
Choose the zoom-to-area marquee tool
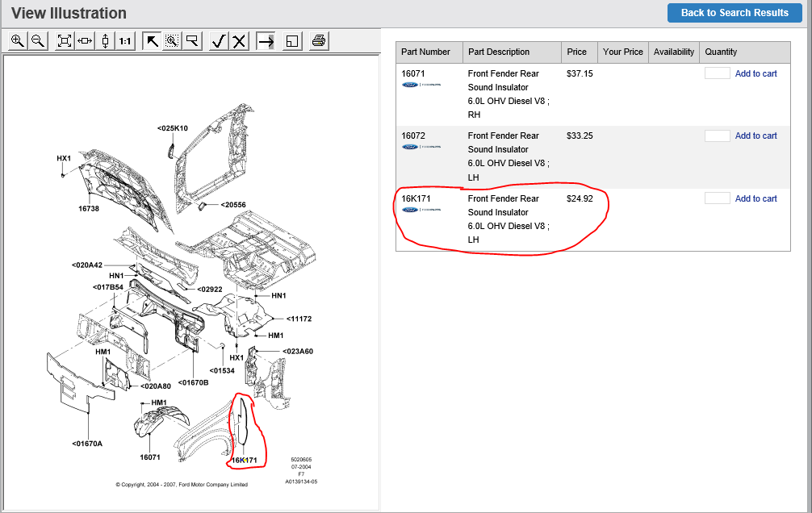coord(172,41)
